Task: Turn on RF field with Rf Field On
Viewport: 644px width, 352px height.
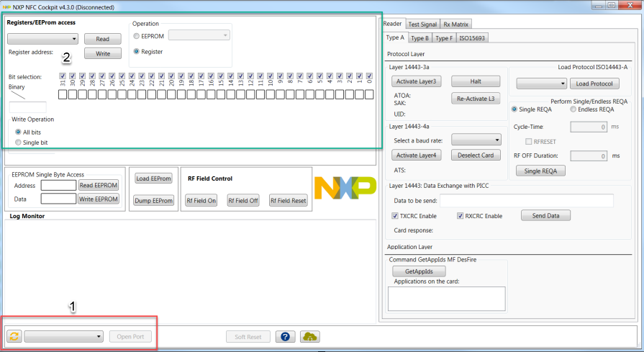Action: point(201,200)
